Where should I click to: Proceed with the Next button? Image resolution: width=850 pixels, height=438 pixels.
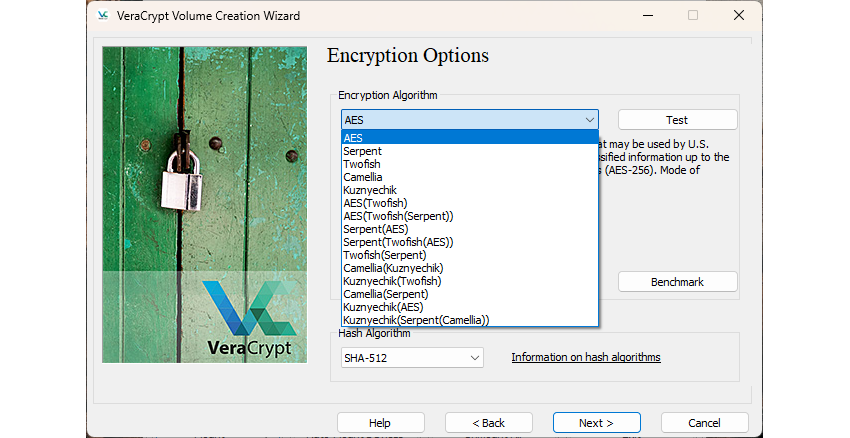pos(596,423)
